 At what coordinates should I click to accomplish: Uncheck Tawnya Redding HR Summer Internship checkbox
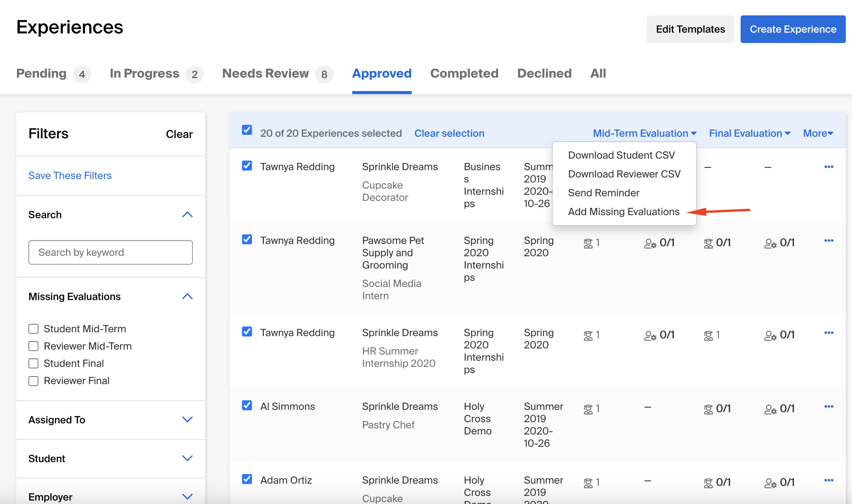point(247,332)
